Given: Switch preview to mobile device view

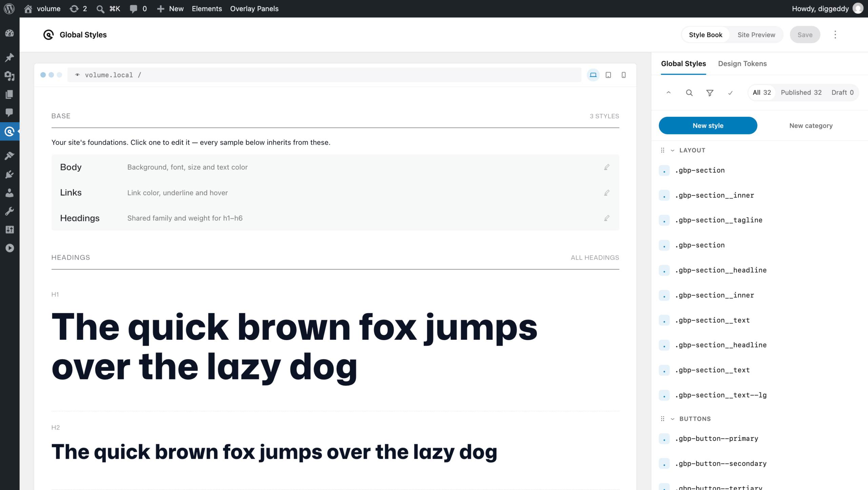Looking at the screenshot, I should coord(624,75).
